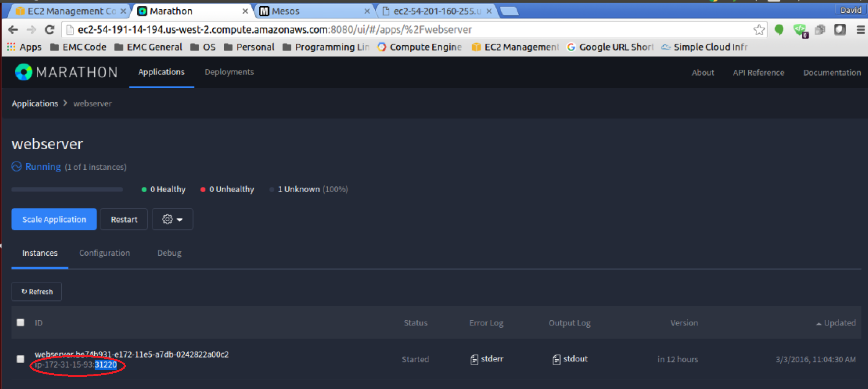Open the stdout log file icon

556,360
